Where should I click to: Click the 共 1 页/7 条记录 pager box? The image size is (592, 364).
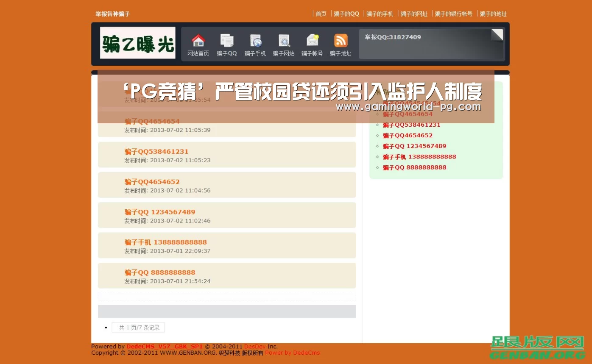pos(138,328)
